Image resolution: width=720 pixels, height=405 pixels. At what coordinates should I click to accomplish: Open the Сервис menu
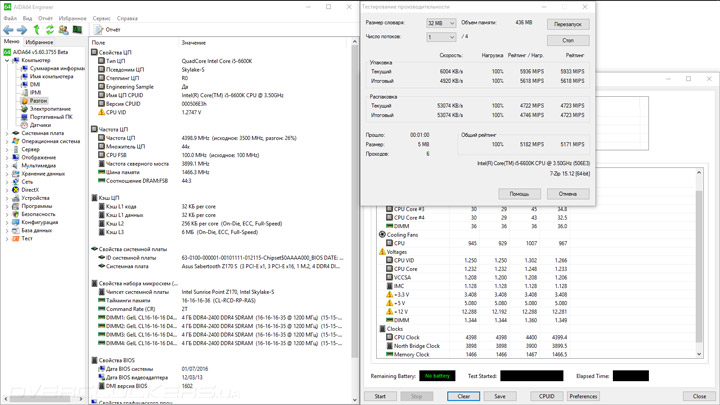(101, 18)
